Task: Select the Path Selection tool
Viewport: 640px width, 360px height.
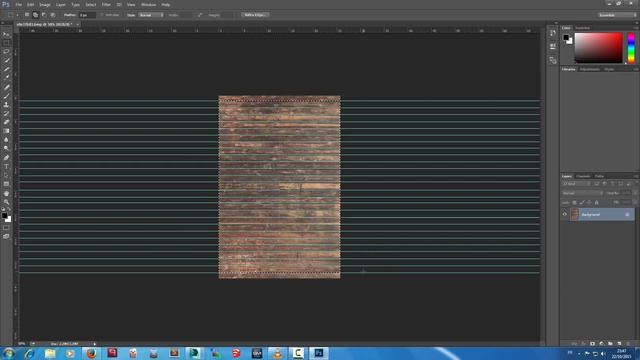Action: (x=6, y=175)
